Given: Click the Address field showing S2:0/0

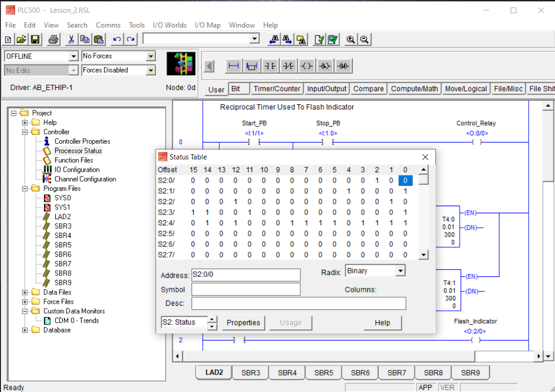Looking at the screenshot, I should tap(246, 275).
